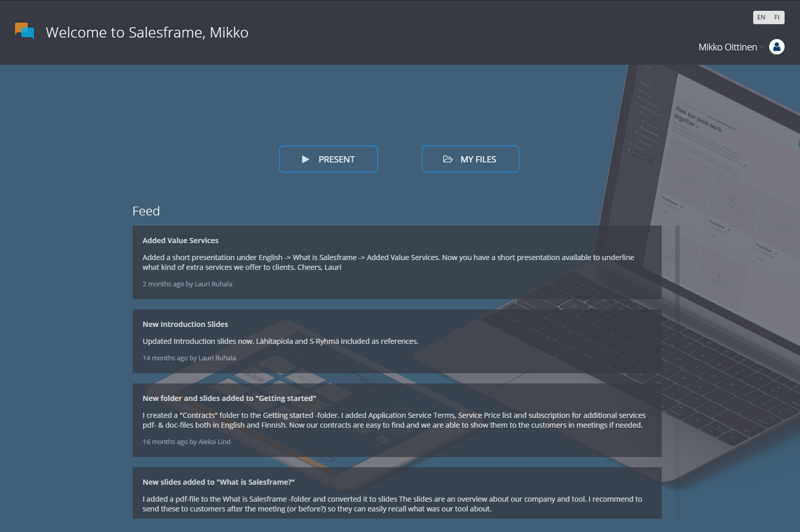Click the Feed heading

click(146, 211)
